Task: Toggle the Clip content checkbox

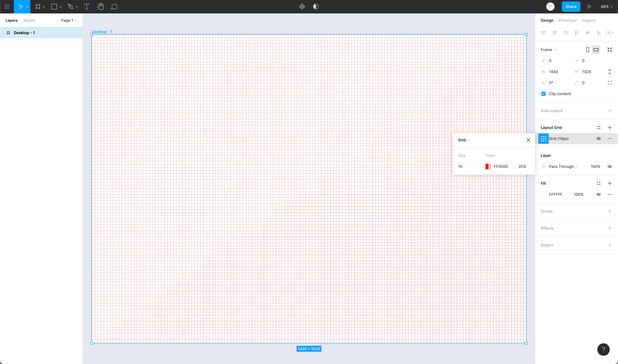Action: (x=543, y=94)
